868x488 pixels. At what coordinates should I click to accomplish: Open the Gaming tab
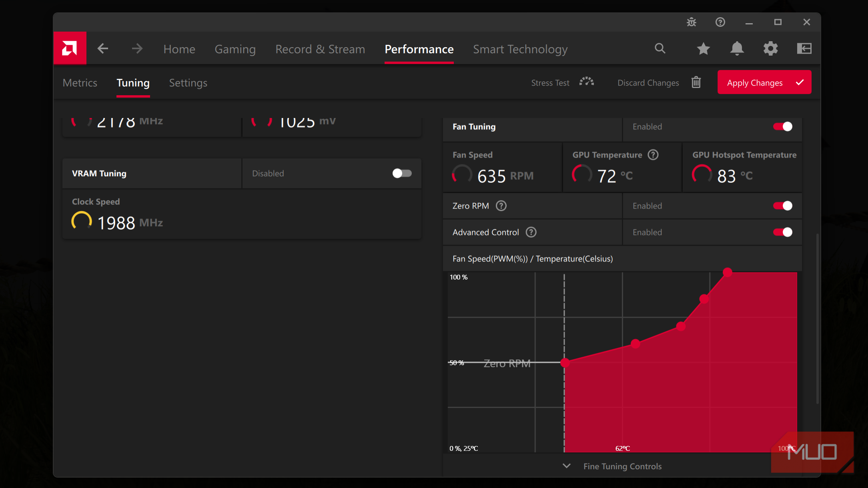tap(235, 49)
